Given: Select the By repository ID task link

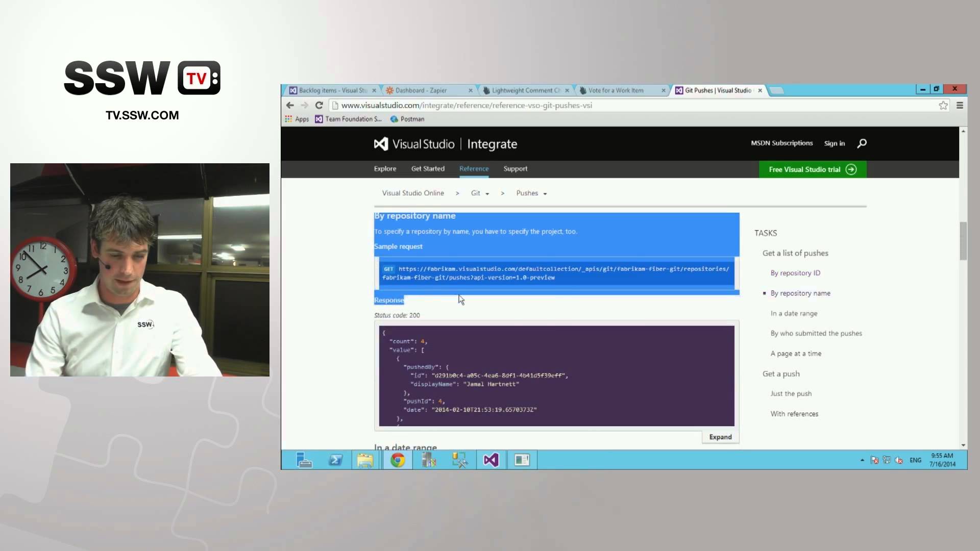Looking at the screenshot, I should coord(795,272).
